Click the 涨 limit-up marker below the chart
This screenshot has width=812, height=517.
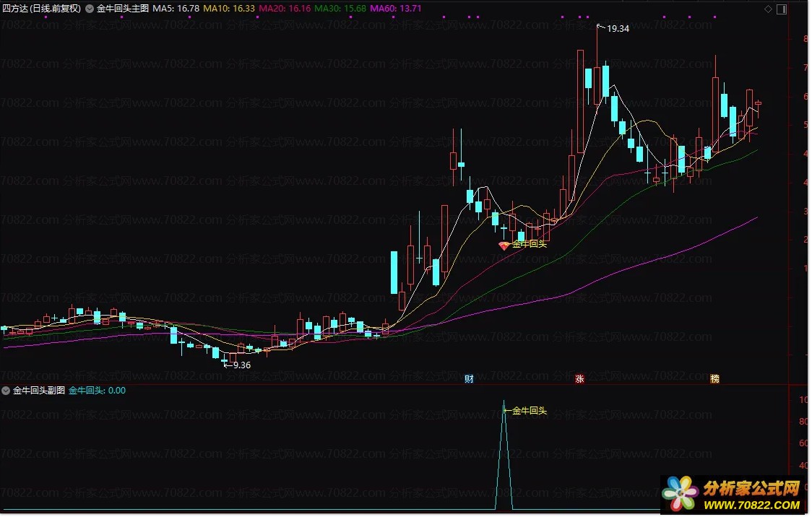(x=579, y=379)
